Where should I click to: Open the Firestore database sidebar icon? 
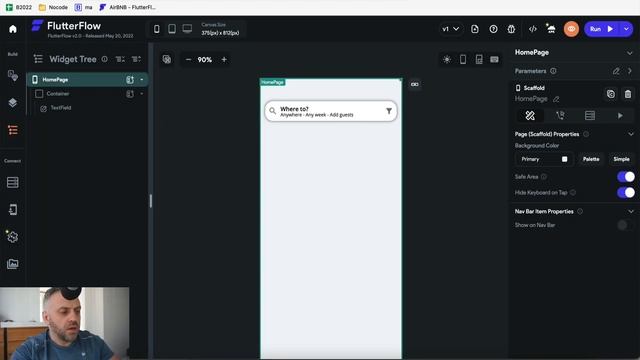tap(13, 182)
